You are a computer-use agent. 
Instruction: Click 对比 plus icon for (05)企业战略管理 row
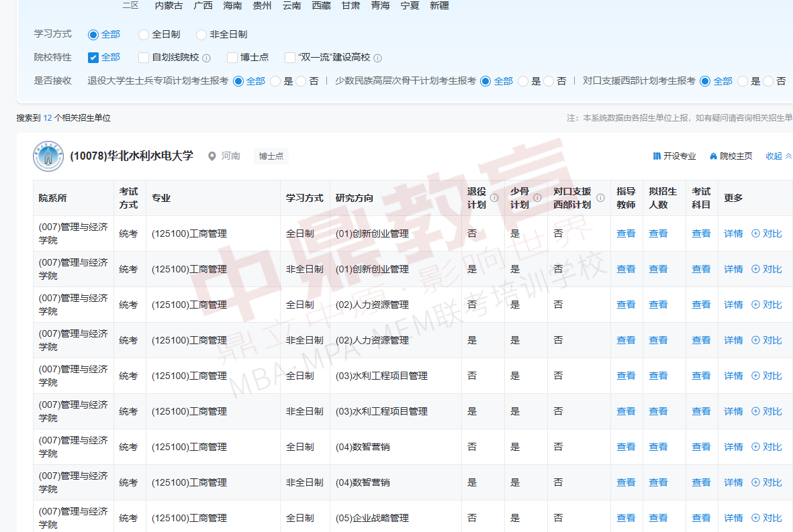point(755,518)
